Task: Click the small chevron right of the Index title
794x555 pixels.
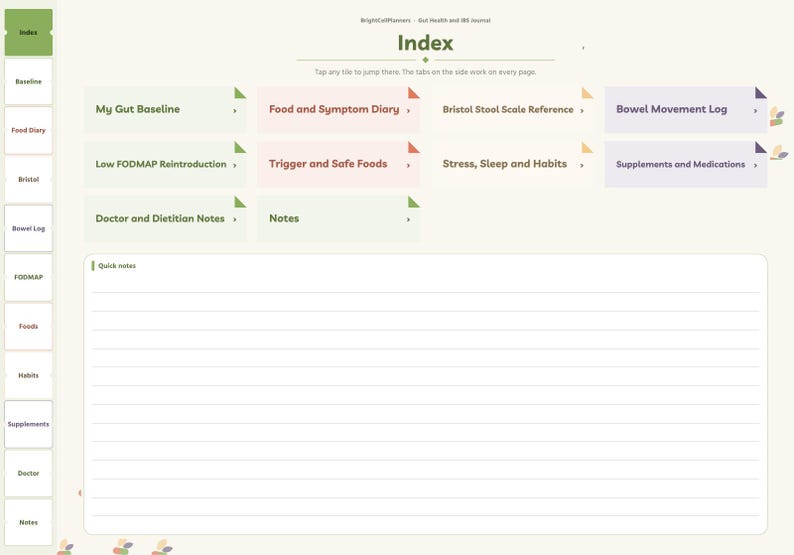Action: (583, 48)
